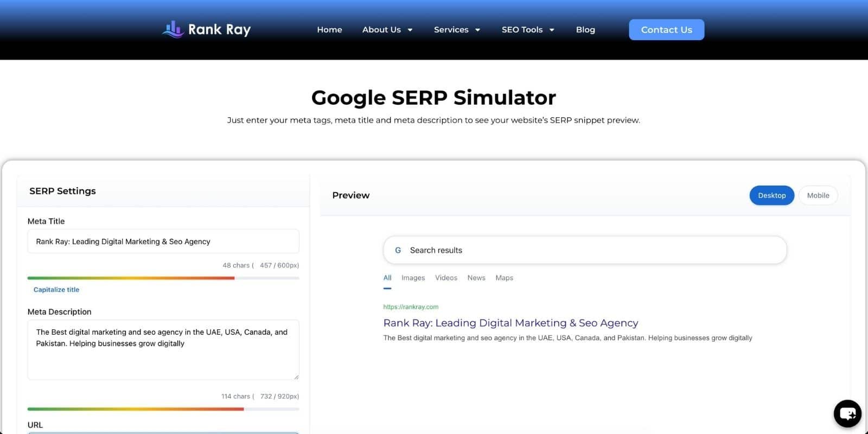Select the Videos tab in preview
The width and height of the screenshot is (868, 434).
click(446, 278)
